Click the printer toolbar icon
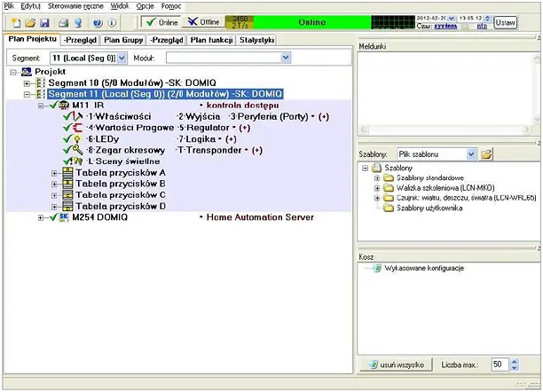Viewport: 543px width, 392px height. point(62,22)
